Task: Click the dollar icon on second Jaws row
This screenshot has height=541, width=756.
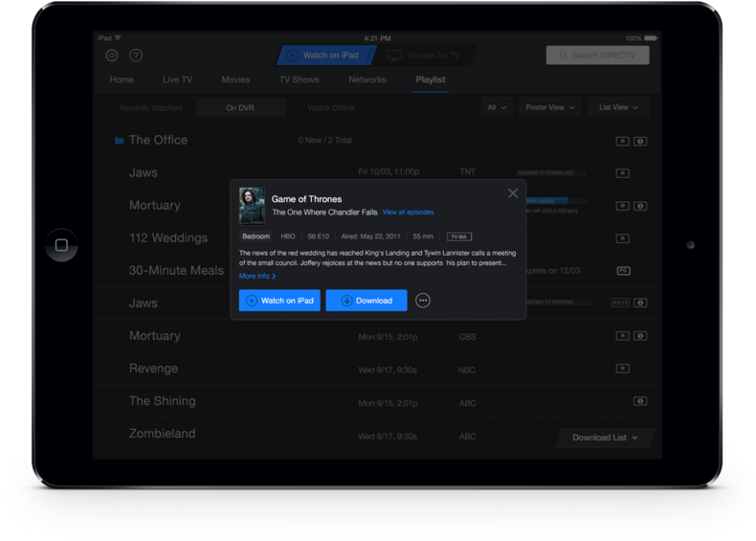Action: (640, 303)
